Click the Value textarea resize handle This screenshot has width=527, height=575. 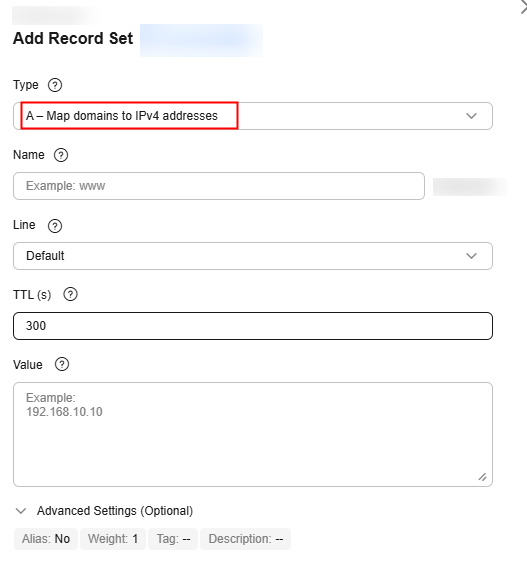(x=483, y=477)
